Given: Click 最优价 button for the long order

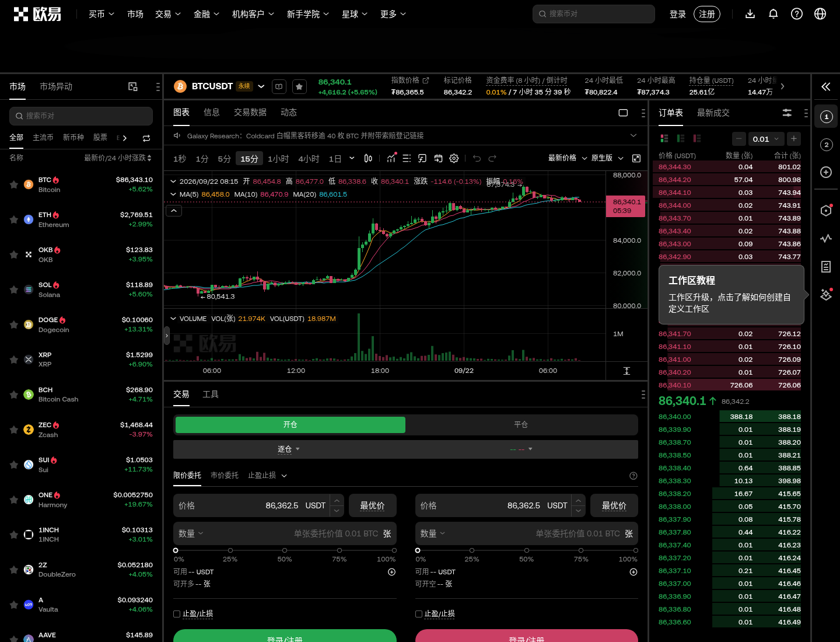Looking at the screenshot, I should [373, 505].
